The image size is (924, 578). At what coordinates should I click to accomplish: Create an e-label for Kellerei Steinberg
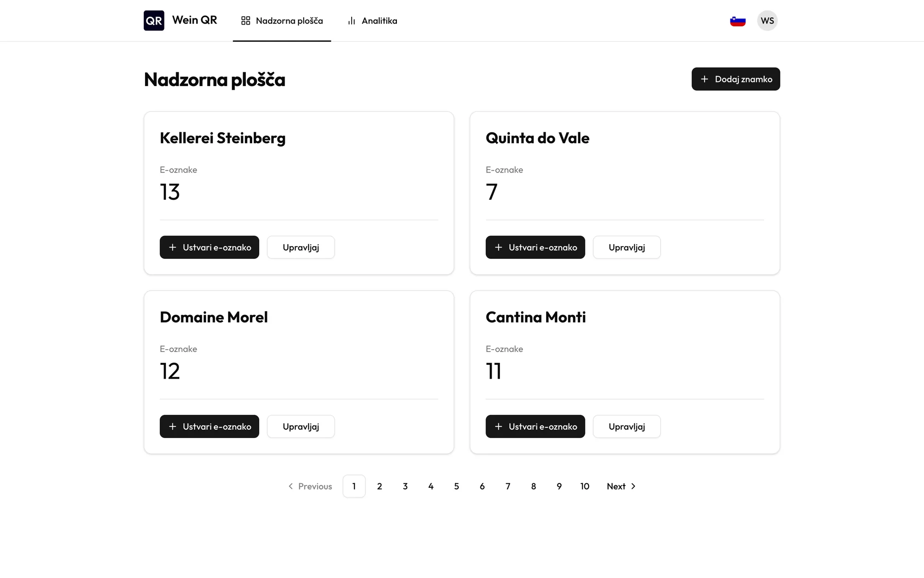pyautogui.click(x=209, y=247)
